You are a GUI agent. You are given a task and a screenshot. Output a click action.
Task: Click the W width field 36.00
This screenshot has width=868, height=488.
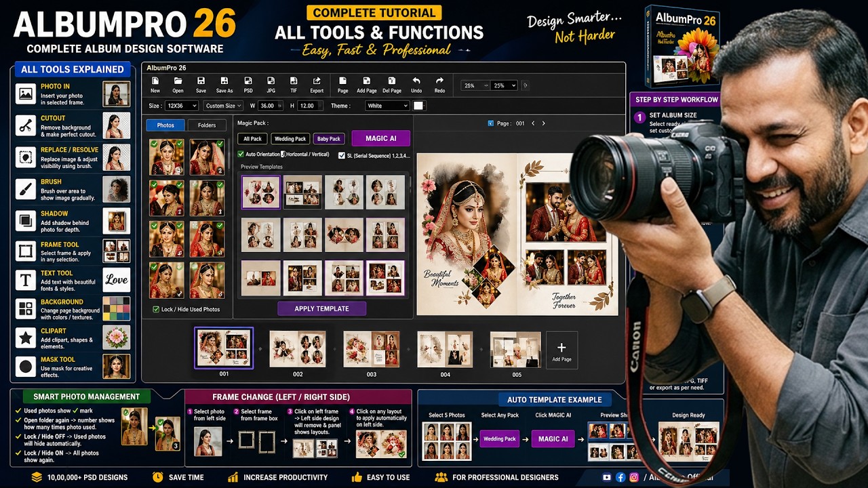click(x=270, y=106)
